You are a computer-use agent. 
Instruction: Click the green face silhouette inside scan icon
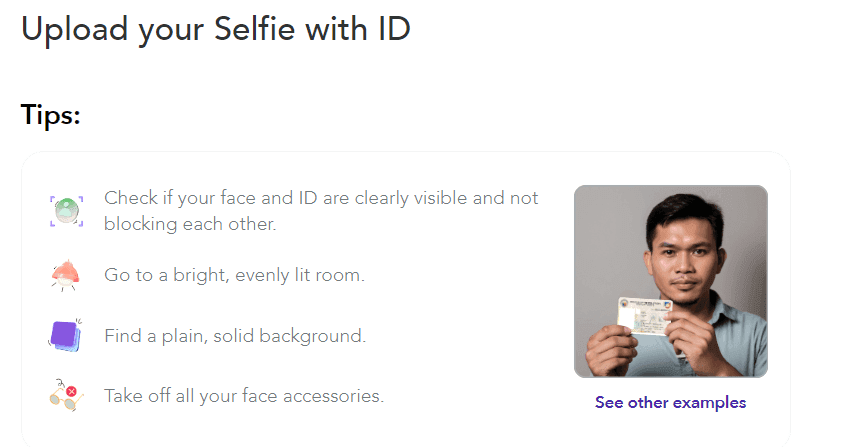pyautogui.click(x=66, y=210)
